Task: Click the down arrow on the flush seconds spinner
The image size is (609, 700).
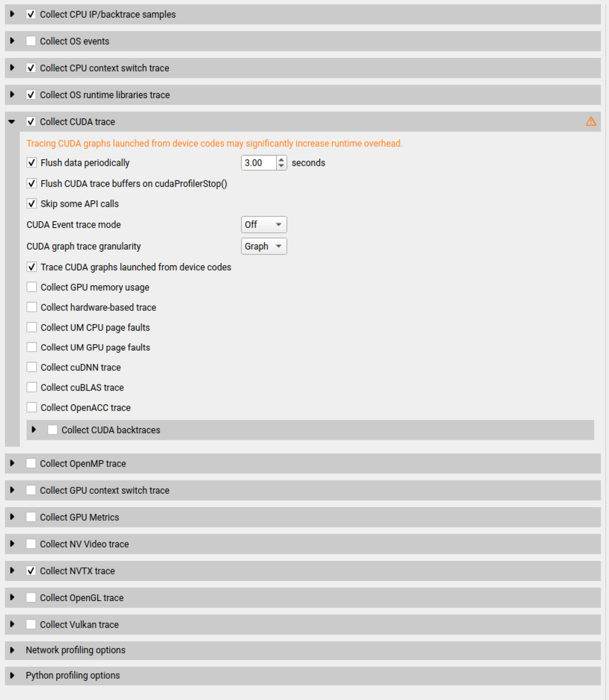Action: coord(281,166)
